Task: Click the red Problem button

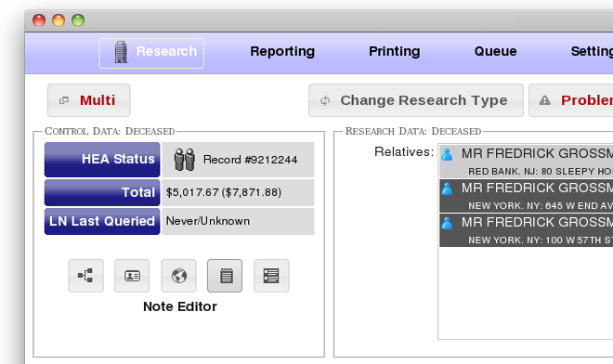Action: (571, 100)
